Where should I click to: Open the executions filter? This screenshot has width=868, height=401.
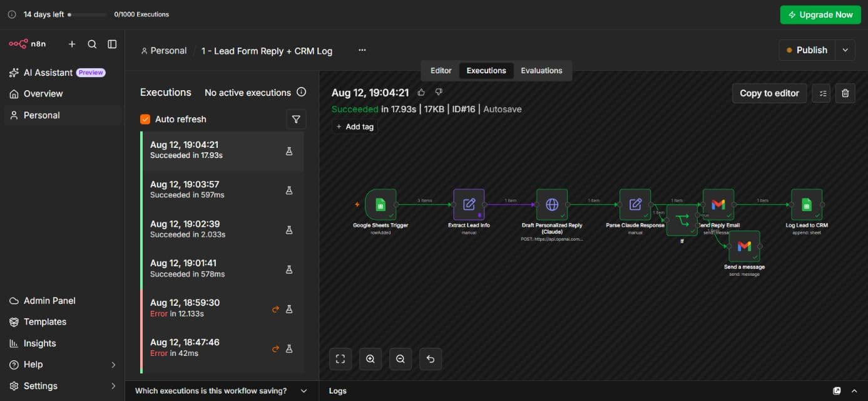pyautogui.click(x=296, y=119)
